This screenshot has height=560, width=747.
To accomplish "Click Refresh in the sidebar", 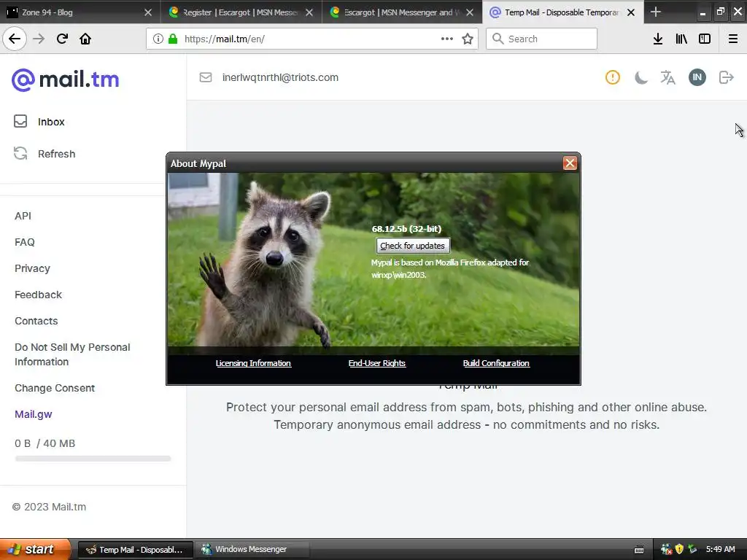I will pyautogui.click(x=44, y=154).
